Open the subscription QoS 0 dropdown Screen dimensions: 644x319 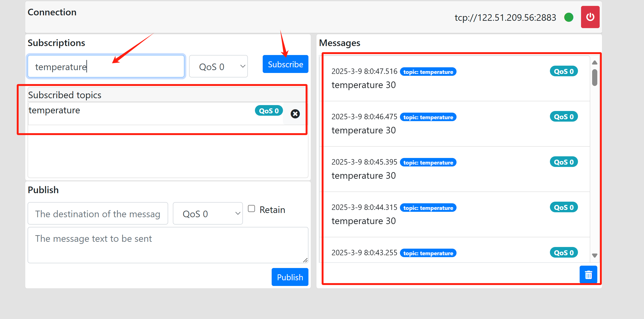218,66
